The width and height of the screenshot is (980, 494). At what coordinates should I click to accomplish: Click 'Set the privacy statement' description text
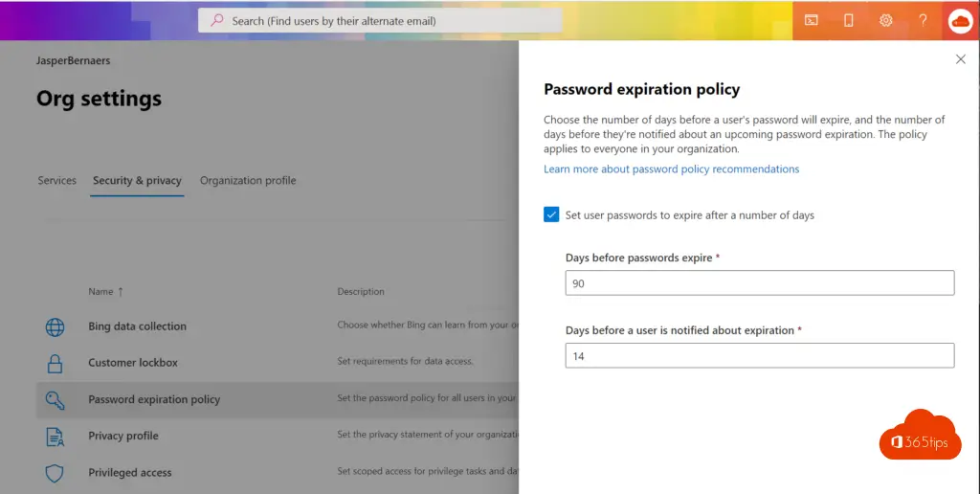pos(428,435)
